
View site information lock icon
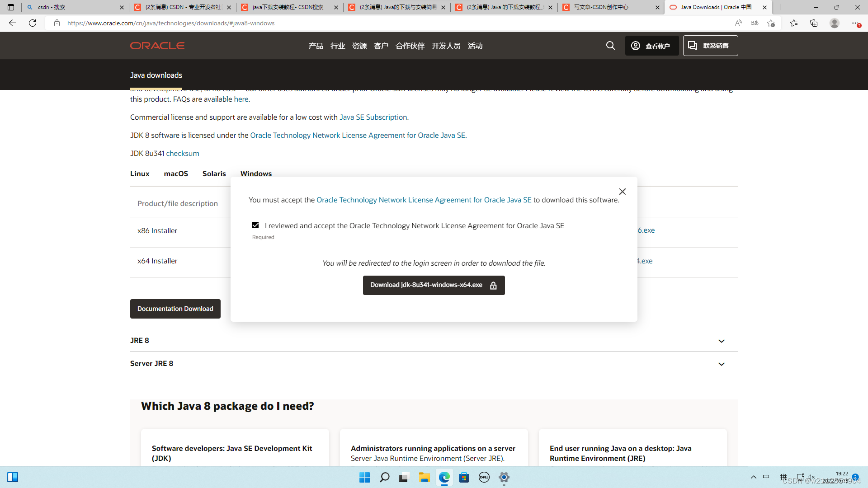pos(57,23)
